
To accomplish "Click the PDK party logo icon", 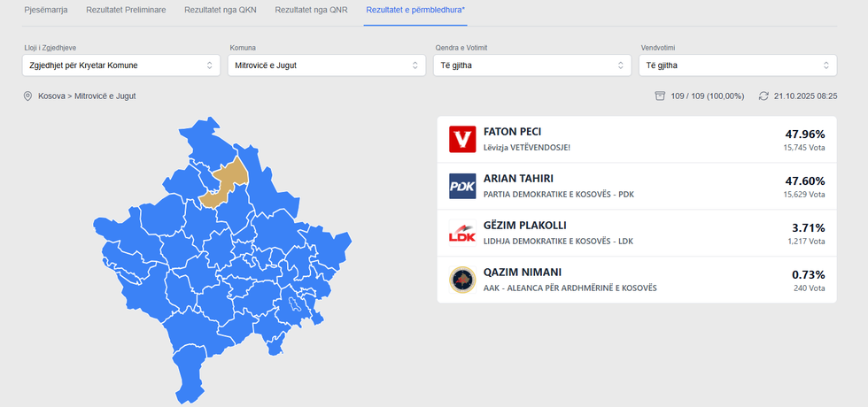I will (x=462, y=187).
